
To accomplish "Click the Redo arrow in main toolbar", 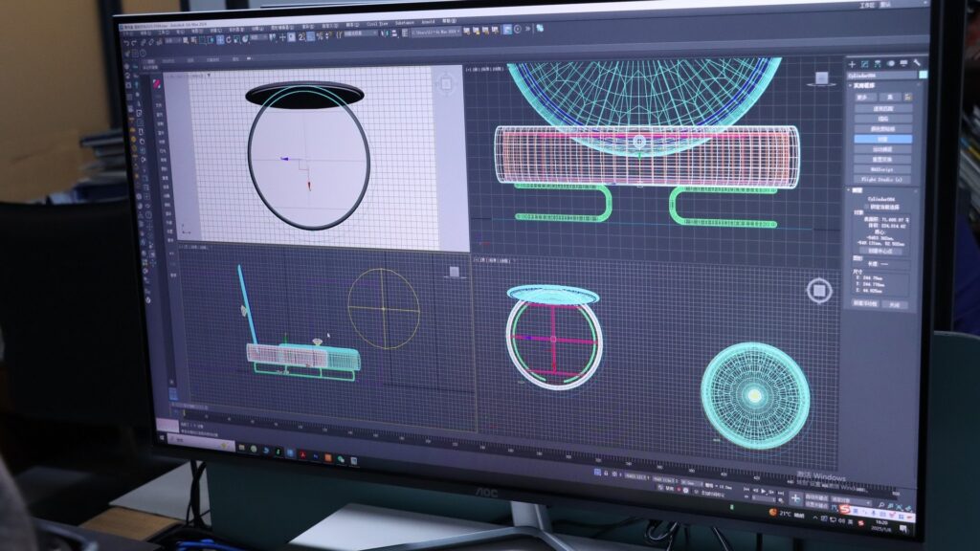I will [x=134, y=43].
